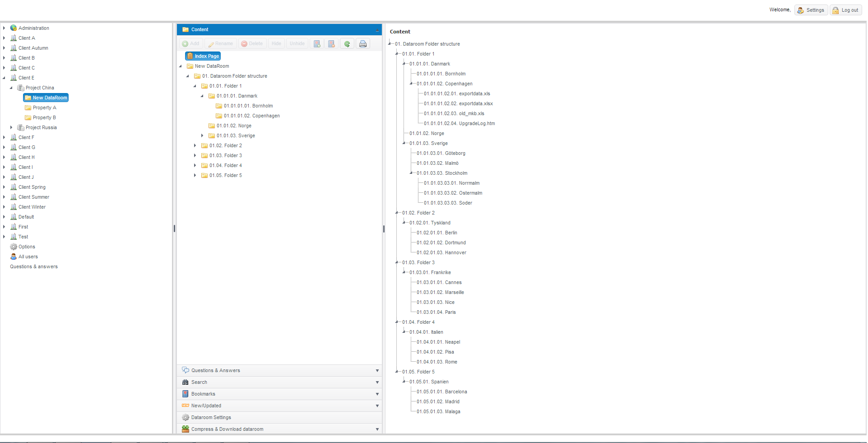Click the Print icon in Content toolbar
The image size is (868, 443).
pos(362,44)
